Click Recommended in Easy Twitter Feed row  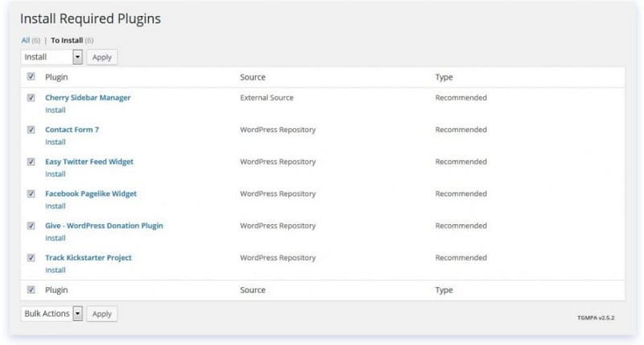pyautogui.click(x=461, y=161)
